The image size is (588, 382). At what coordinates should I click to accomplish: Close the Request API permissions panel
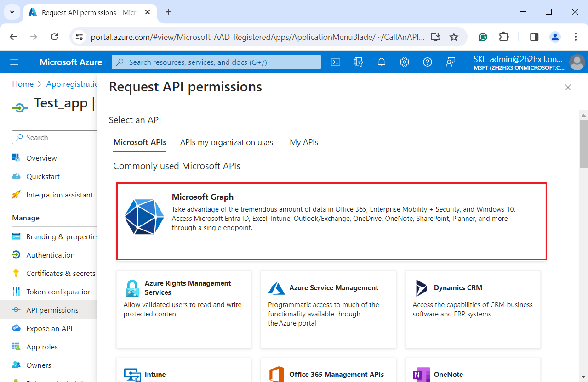point(568,87)
